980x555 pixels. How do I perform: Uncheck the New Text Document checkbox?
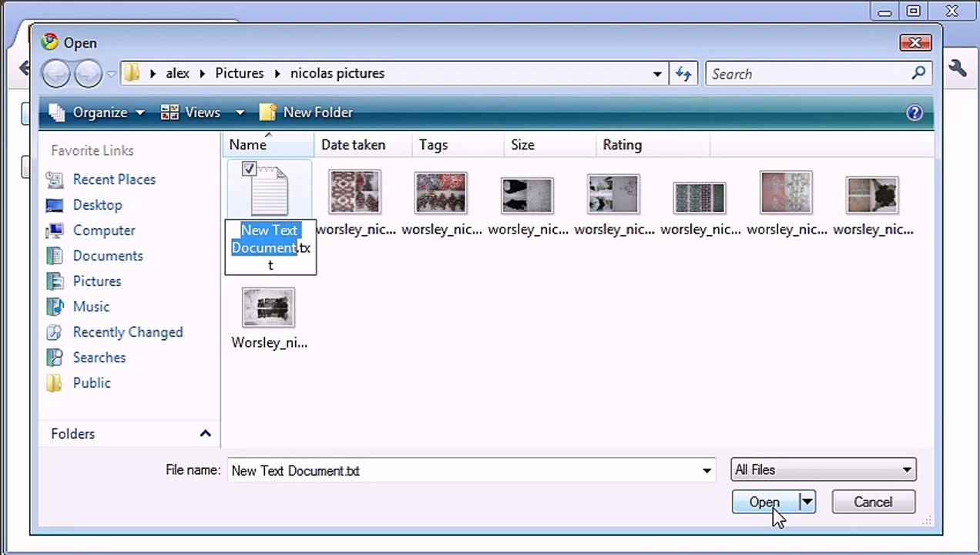click(249, 169)
